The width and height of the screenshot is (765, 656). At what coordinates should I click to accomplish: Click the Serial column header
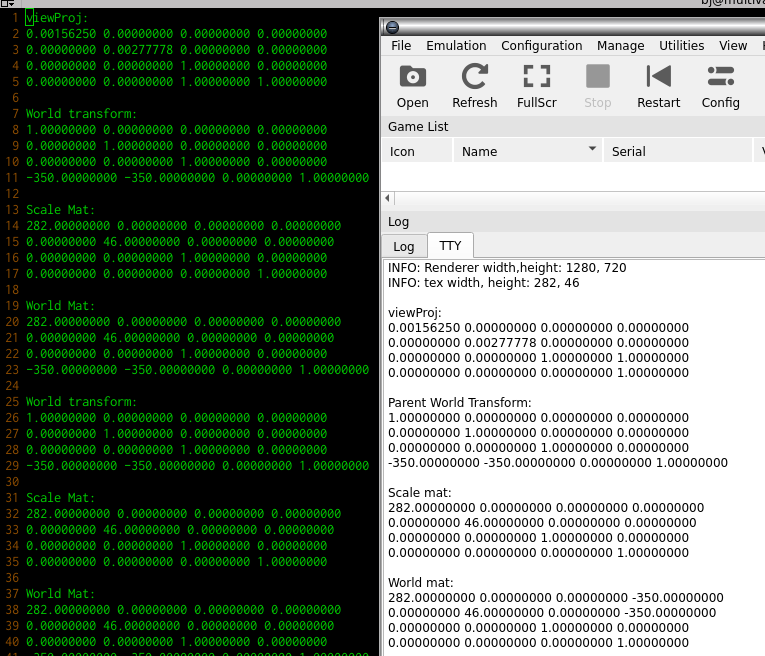[x=628, y=152]
